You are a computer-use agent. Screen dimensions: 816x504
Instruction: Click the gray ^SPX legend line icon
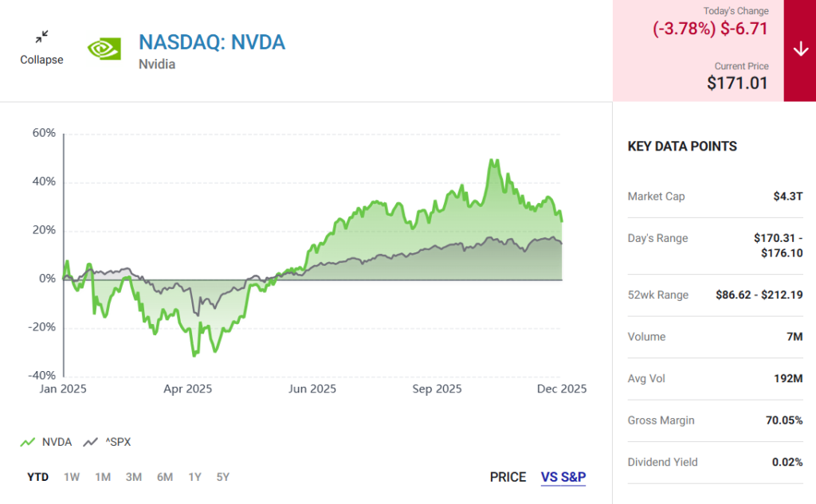click(x=91, y=442)
